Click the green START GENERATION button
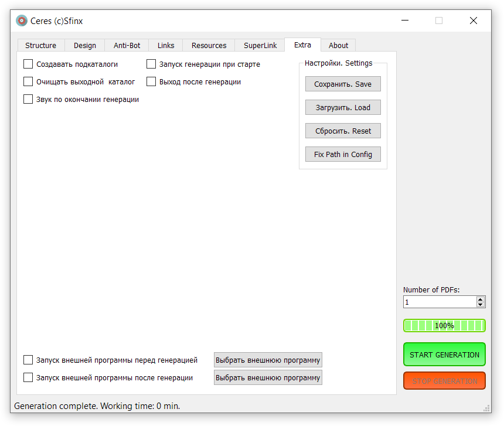This screenshot has width=504, height=426. click(x=444, y=355)
